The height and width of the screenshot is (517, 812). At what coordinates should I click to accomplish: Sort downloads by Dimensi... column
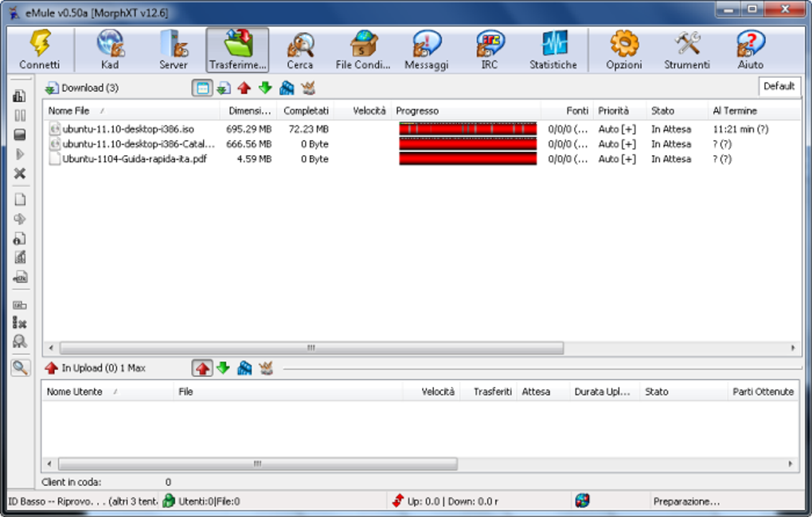pyautogui.click(x=249, y=111)
